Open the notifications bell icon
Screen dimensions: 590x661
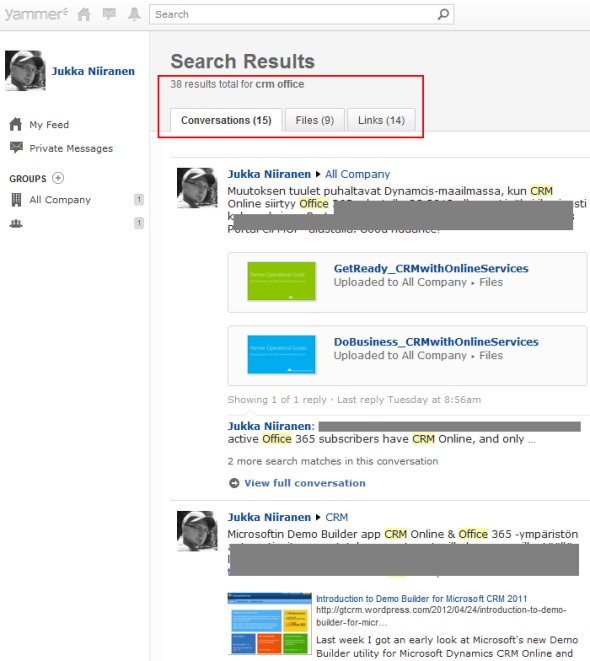[x=134, y=14]
